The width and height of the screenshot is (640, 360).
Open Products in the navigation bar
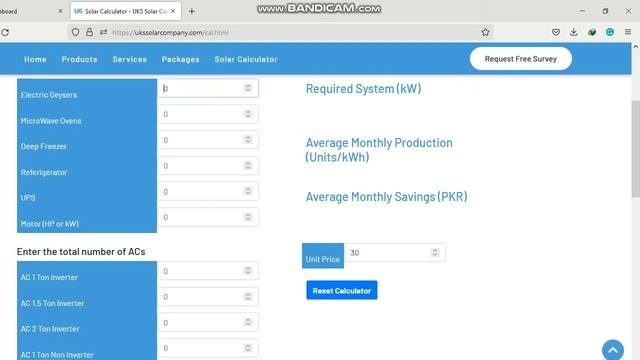pyautogui.click(x=80, y=59)
